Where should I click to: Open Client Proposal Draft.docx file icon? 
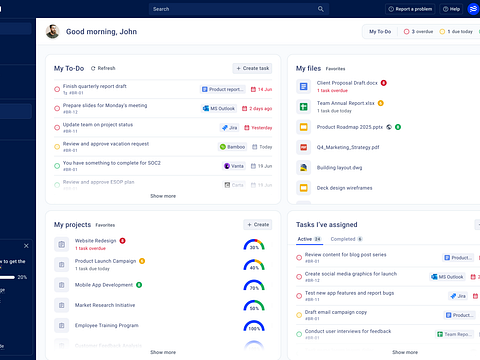point(303,87)
